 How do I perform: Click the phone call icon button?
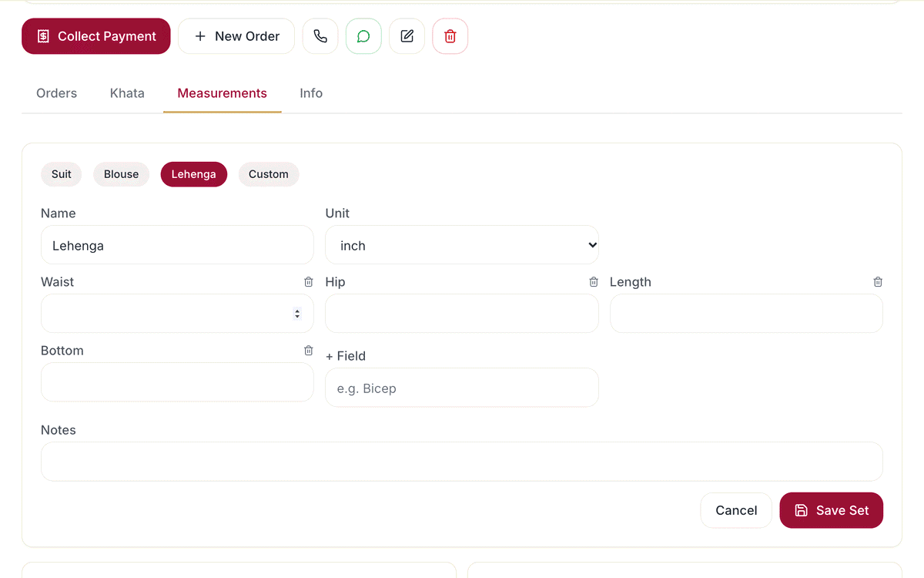320,36
